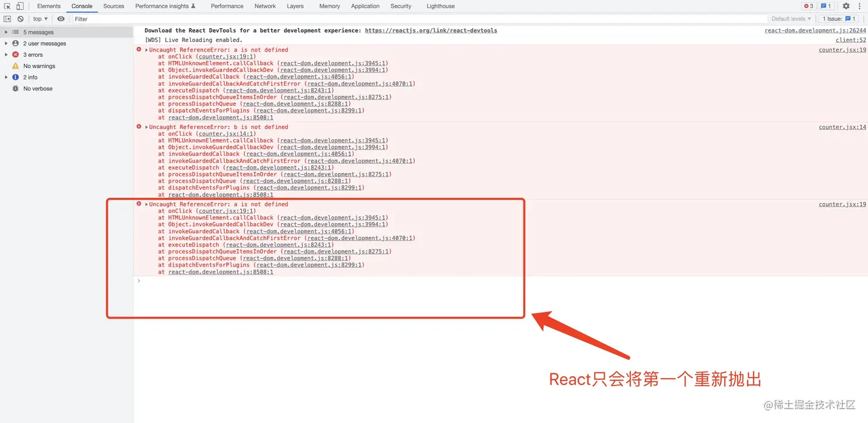The height and width of the screenshot is (423, 868).
Task: Activate the inspect element picker icon
Action: pos(7,6)
